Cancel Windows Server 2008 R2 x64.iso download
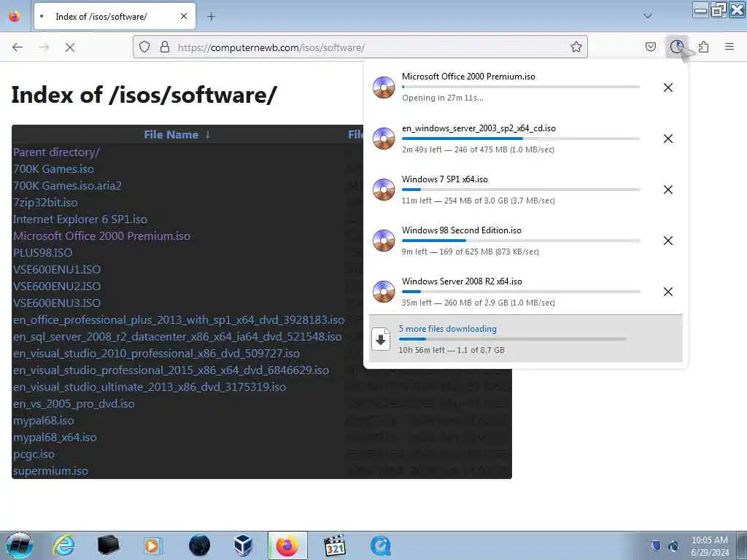This screenshot has width=747, height=560. (x=668, y=292)
